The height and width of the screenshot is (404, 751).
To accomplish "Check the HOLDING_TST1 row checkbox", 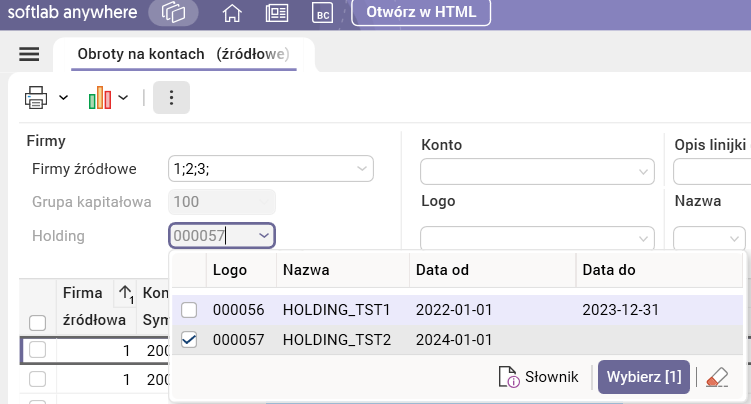I will coord(189,310).
